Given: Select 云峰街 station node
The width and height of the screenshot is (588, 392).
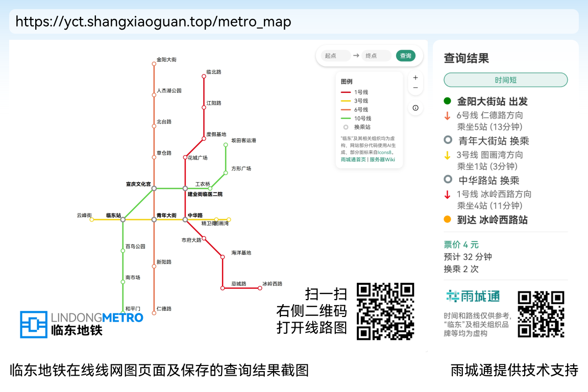Looking at the screenshot, I should click(x=91, y=219).
